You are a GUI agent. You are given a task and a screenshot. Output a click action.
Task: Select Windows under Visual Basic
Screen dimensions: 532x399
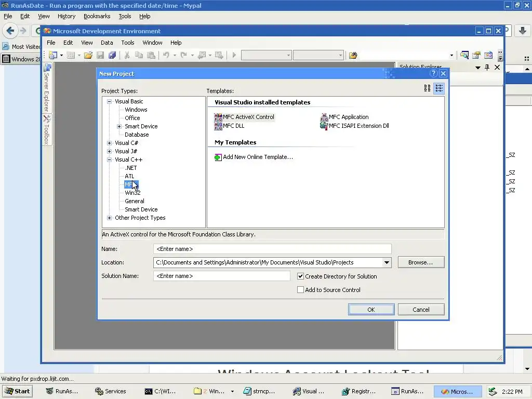point(136,110)
